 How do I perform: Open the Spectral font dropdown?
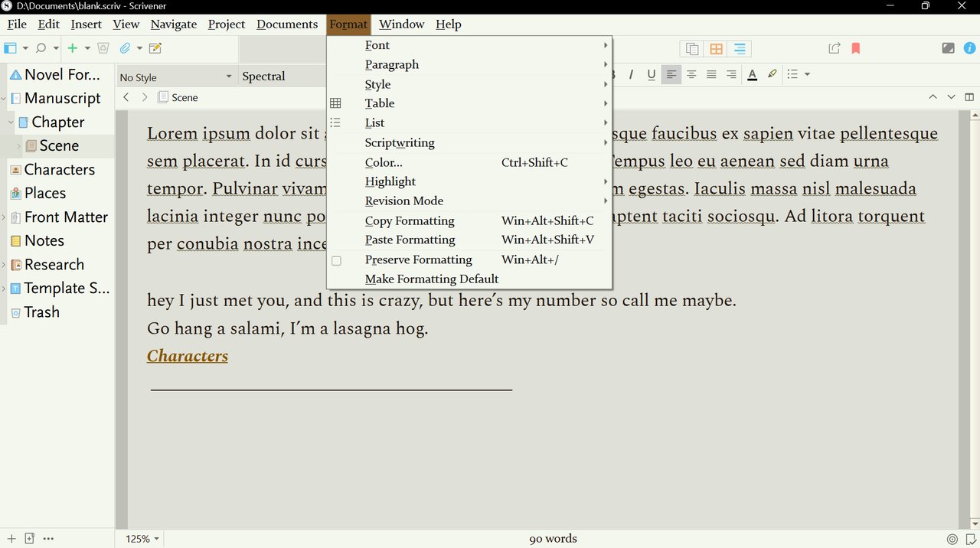tap(283, 77)
